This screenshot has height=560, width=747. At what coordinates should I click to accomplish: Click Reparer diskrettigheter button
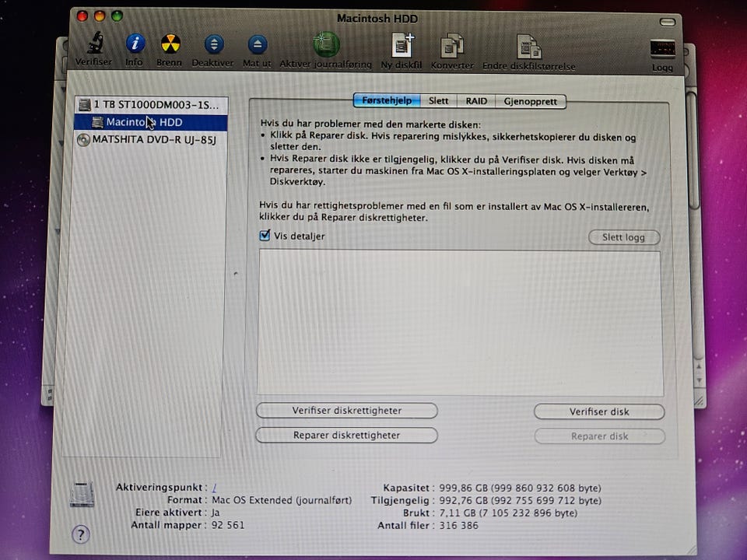pos(347,436)
